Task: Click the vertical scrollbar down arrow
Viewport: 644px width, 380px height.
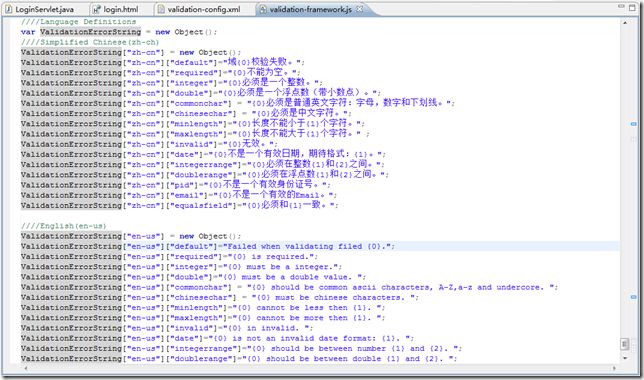Action: pyautogui.click(x=625, y=358)
